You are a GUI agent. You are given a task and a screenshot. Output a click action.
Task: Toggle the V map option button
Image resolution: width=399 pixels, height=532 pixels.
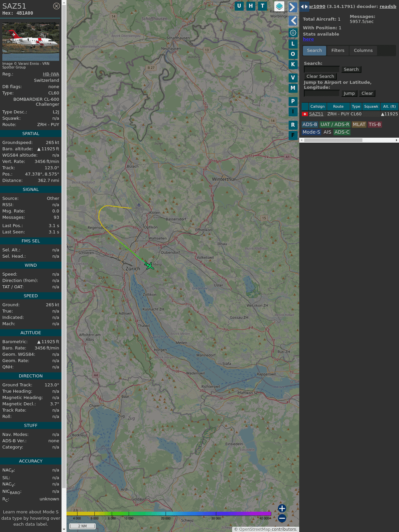[x=293, y=78]
